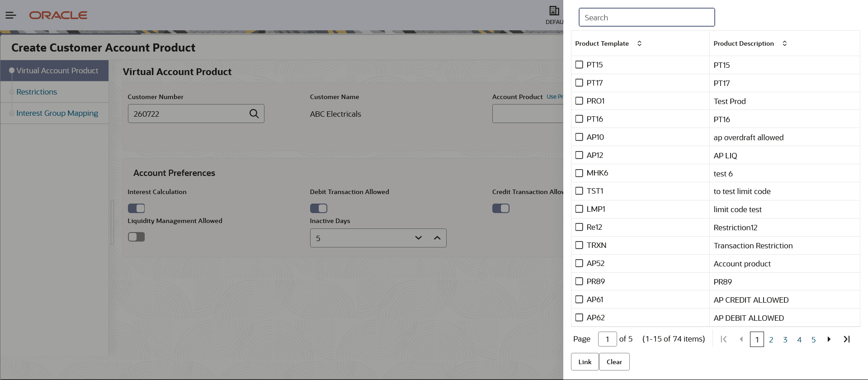
Task: Open the Restrictions step
Action: tap(37, 92)
